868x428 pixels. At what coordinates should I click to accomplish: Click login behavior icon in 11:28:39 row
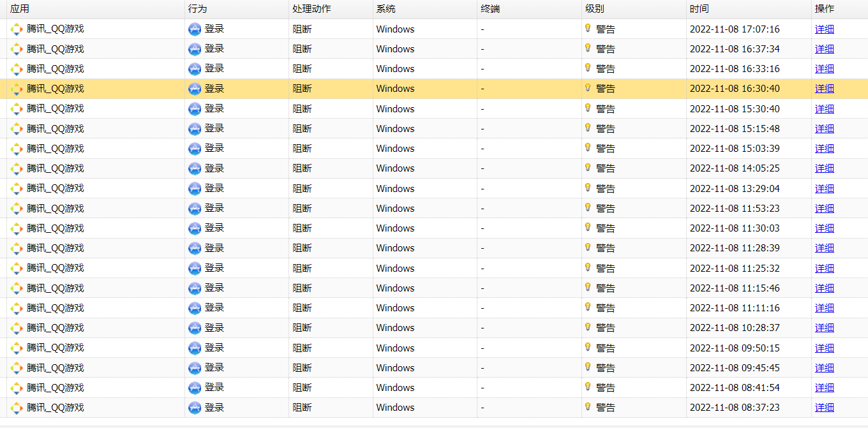195,248
